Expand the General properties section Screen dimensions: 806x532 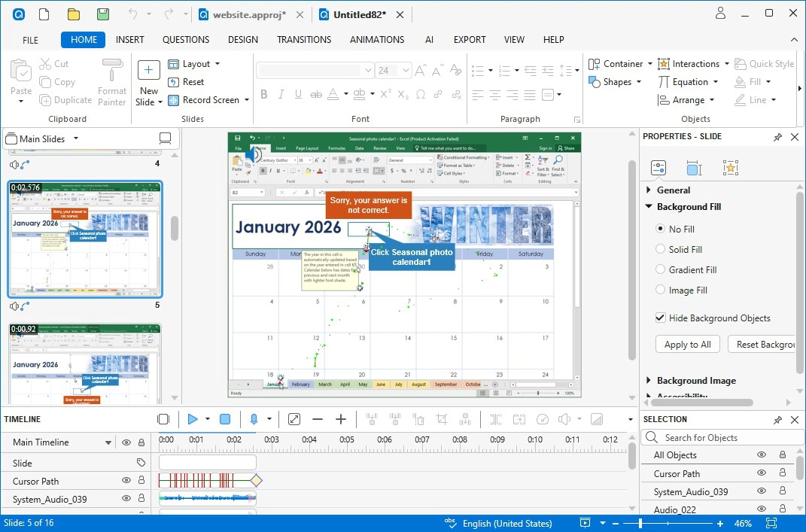[x=649, y=190]
